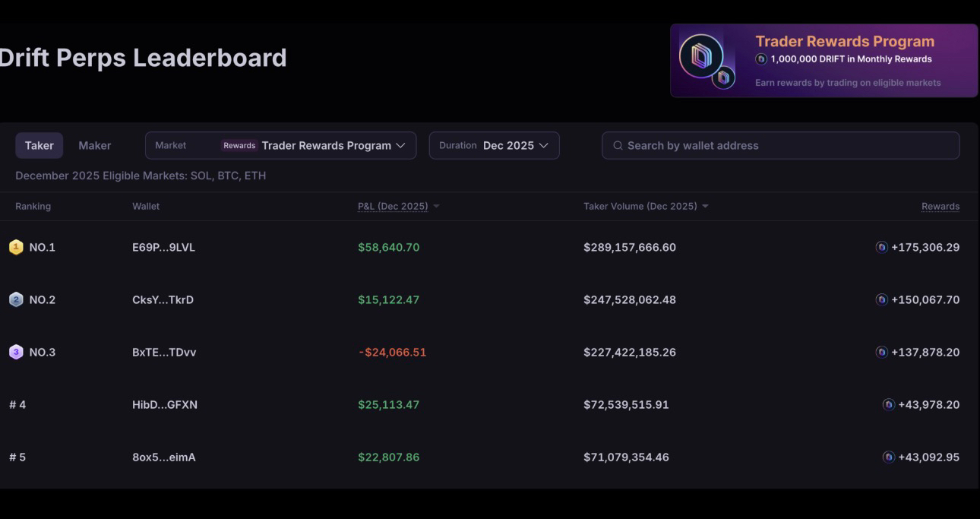Click reward amount +137,878.20
Image resolution: width=980 pixels, height=519 pixels.
click(x=925, y=352)
